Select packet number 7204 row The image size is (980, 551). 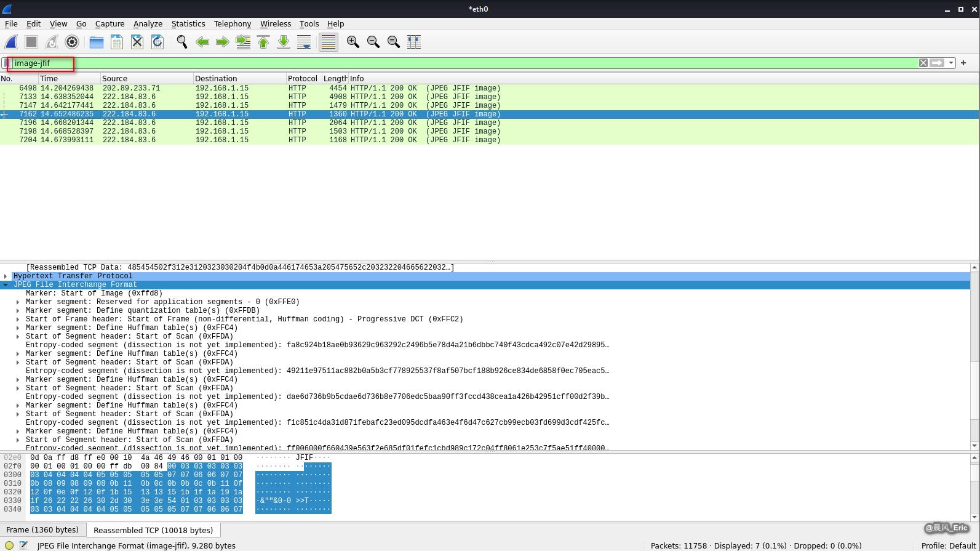point(489,140)
